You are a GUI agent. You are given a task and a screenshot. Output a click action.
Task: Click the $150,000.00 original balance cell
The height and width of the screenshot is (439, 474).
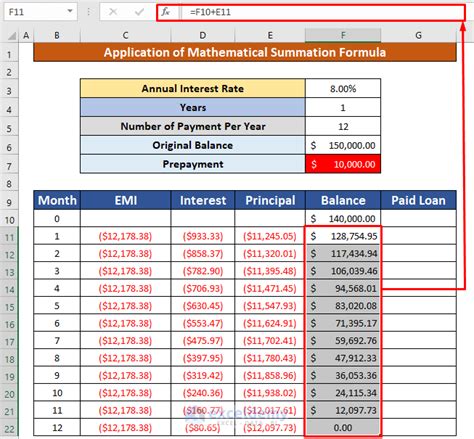[343, 145]
